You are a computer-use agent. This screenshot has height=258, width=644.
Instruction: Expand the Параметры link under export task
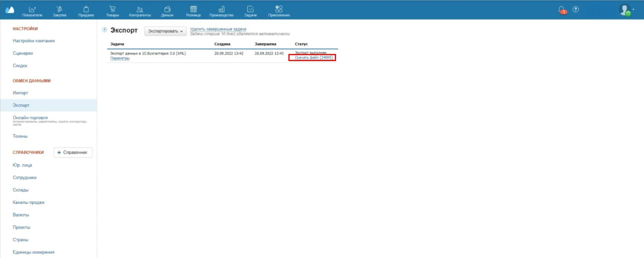pyautogui.click(x=120, y=58)
